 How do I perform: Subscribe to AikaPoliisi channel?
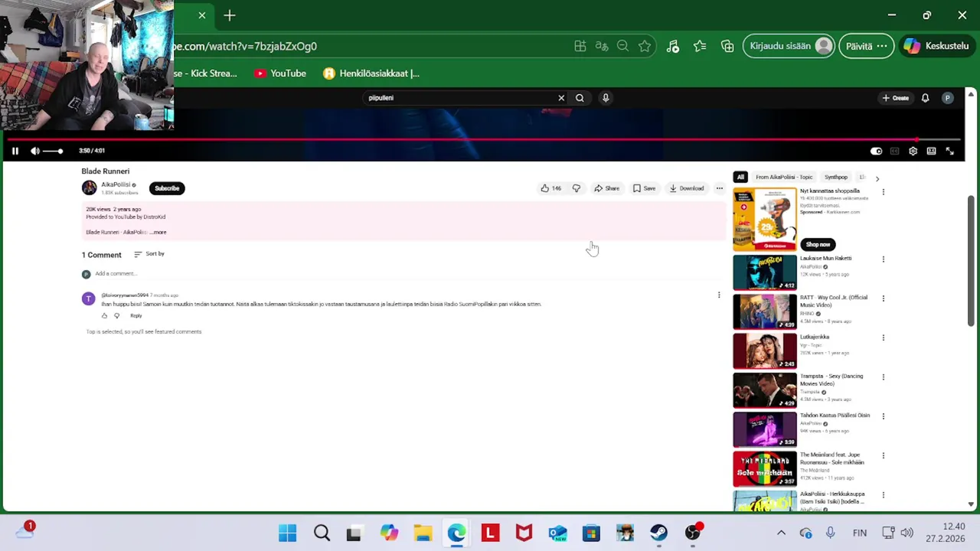click(x=167, y=188)
